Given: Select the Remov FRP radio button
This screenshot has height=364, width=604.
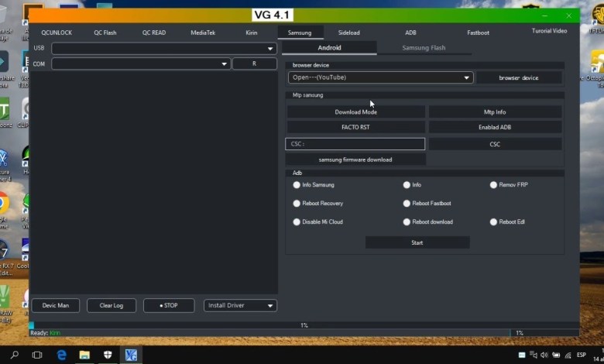Looking at the screenshot, I should tap(493, 185).
